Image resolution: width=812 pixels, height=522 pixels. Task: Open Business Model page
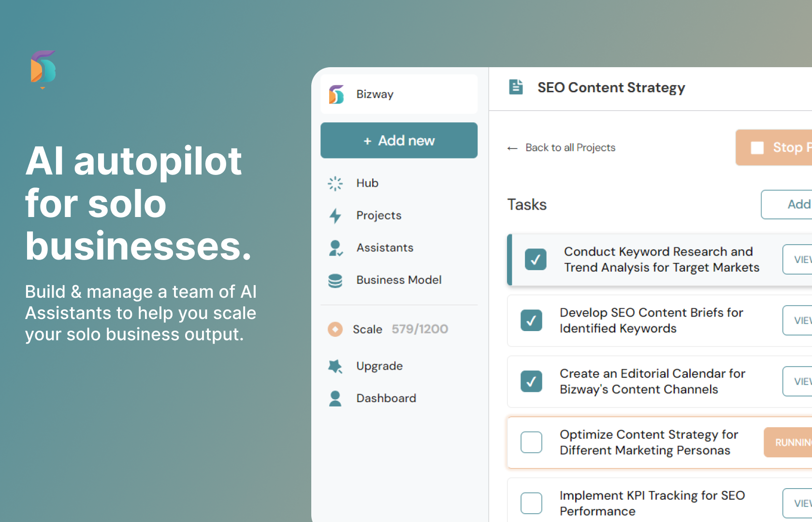point(399,280)
